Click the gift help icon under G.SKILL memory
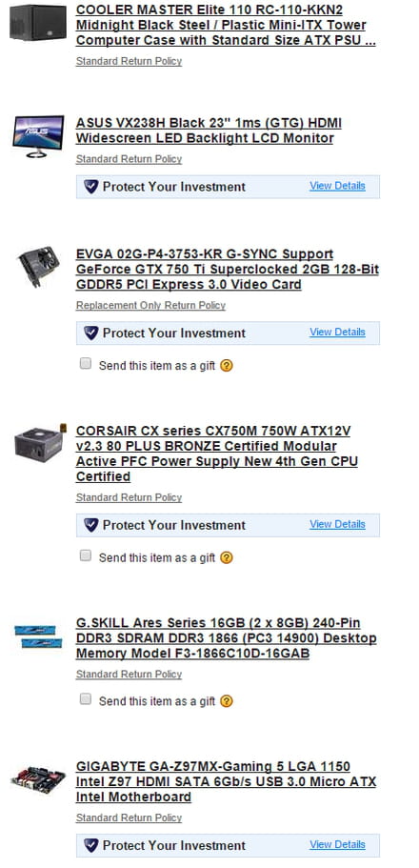419x868 pixels. [227, 701]
